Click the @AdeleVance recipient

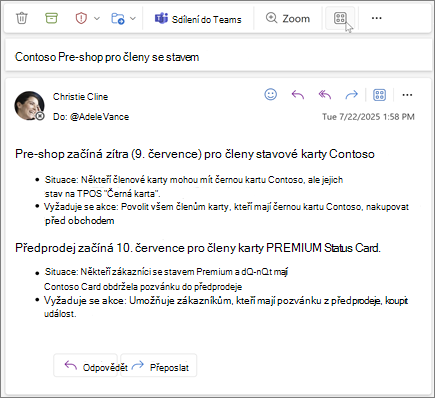tap(99, 117)
